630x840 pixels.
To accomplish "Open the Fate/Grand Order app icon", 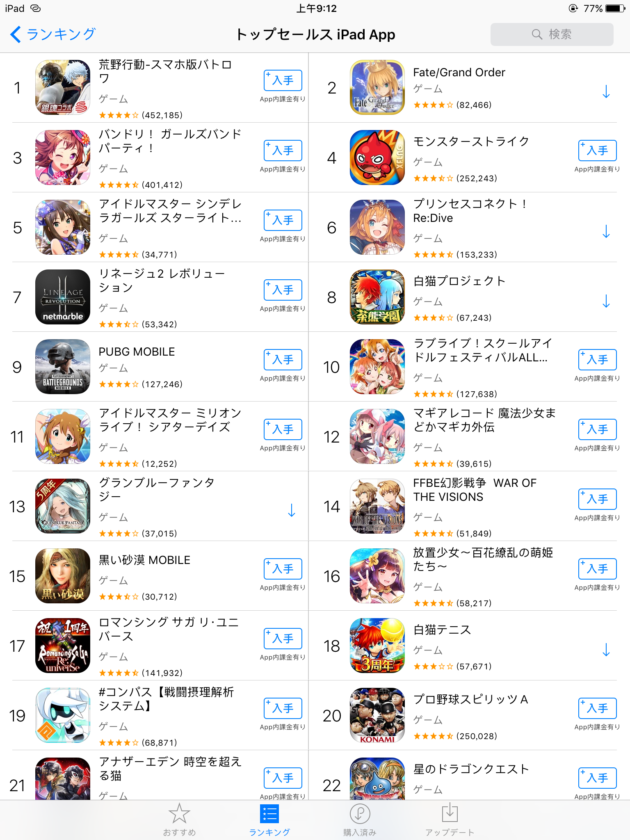I will tap(377, 87).
